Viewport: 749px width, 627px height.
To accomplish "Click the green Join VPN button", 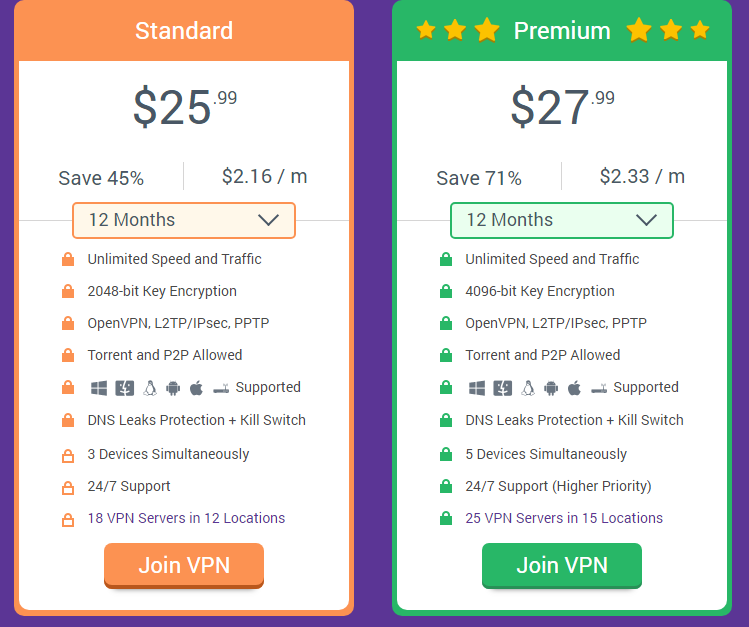I will click(x=562, y=565).
